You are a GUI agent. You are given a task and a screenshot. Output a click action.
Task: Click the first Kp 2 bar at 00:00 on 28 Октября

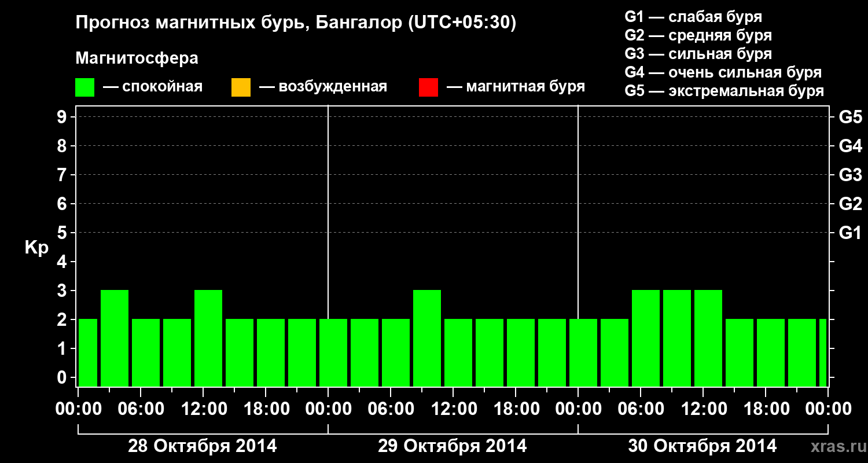click(88, 352)
